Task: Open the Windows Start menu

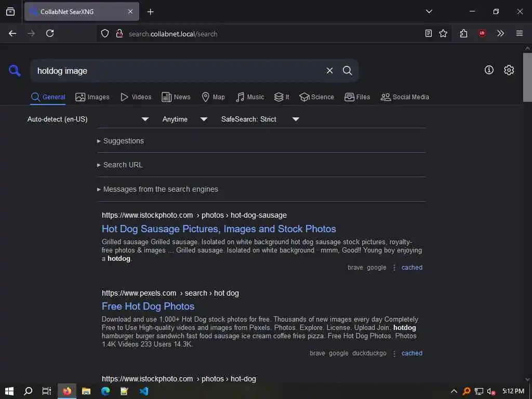Action: pyautogui.click(x=9, y=391)
